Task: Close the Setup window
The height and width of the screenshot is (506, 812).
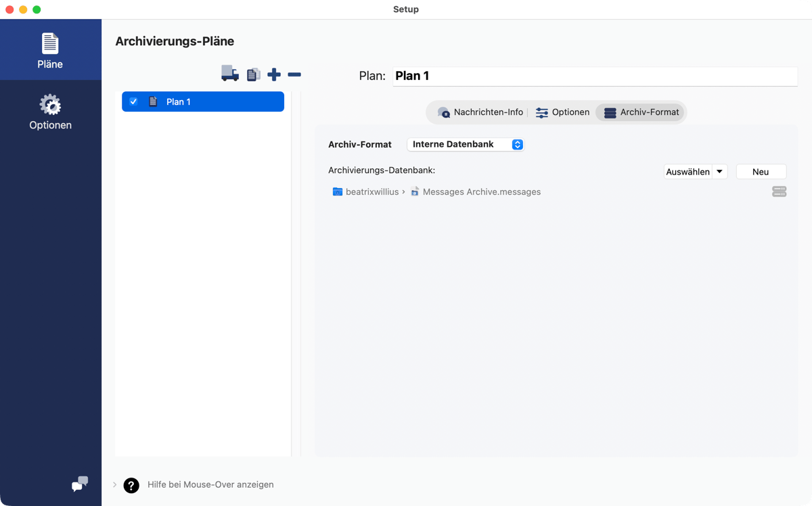Action: click(9, 9)
